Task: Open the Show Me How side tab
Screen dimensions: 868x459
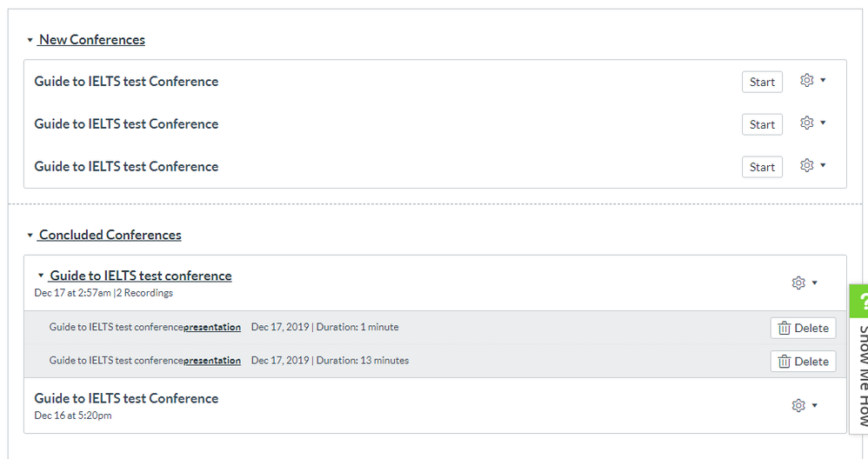Action: click(861, 374)
